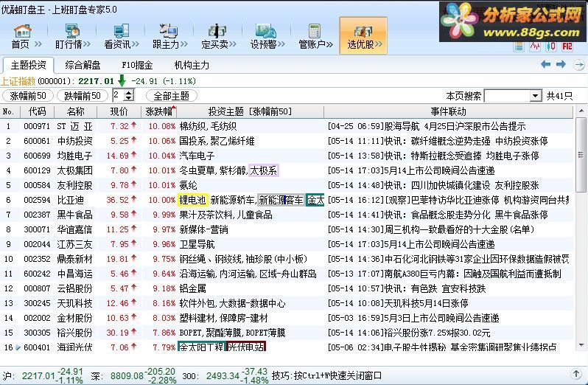The width and height of the screenshot is (588, 385).
Task: Click the row marker triangle beside 600401
Action: 18,347
